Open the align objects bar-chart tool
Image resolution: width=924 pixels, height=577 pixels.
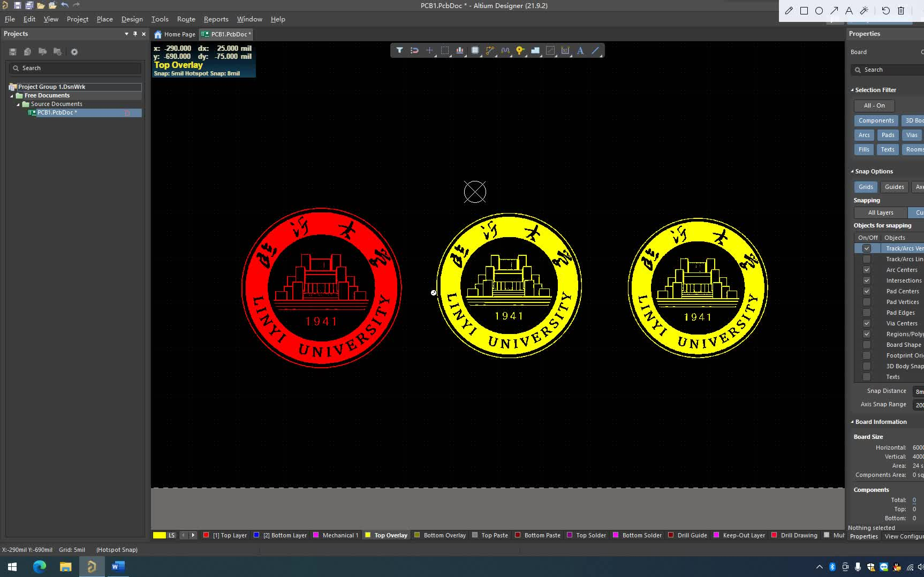pos(459,50)
